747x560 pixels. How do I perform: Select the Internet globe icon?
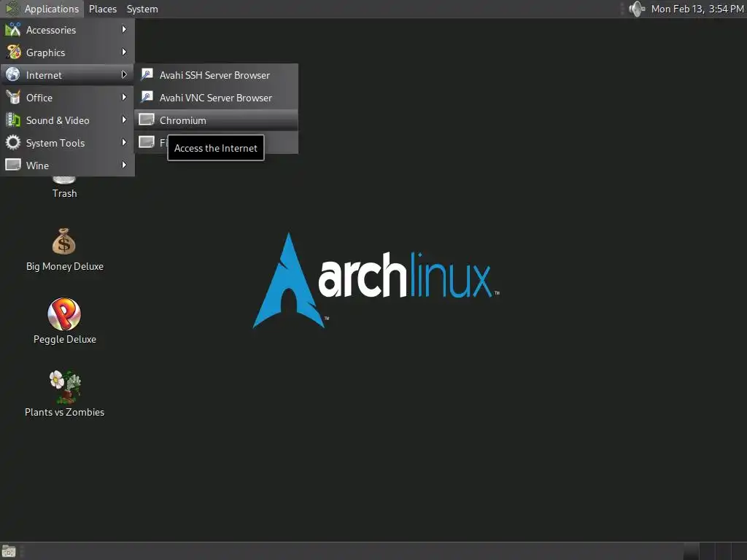13,75
